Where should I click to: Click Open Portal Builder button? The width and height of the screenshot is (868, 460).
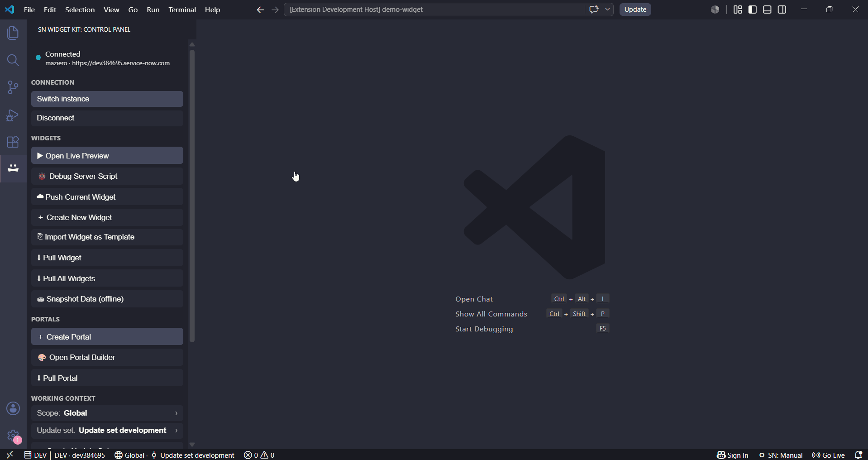[x=107, y=357]
